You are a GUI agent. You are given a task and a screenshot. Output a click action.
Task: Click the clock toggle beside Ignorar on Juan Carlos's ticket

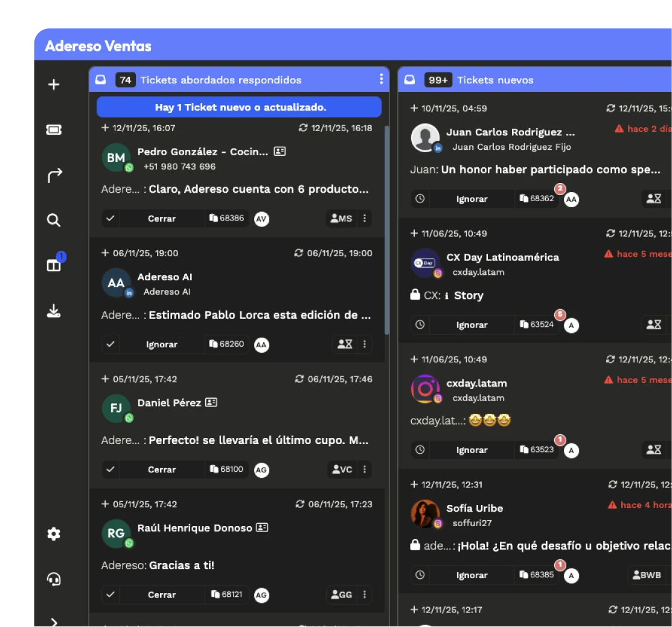point(419,199)
